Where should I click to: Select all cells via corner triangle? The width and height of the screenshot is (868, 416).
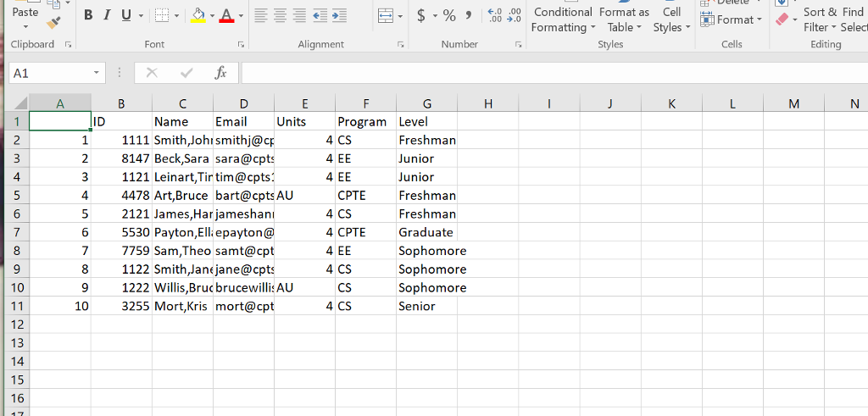(x=19, y=103)
